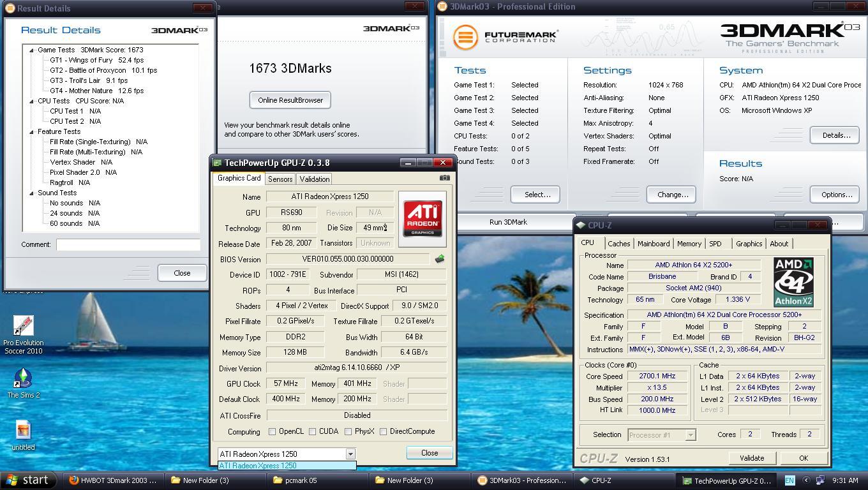
Task: Toggle the DirectCompute checkbox
Action: pos(384,432)
